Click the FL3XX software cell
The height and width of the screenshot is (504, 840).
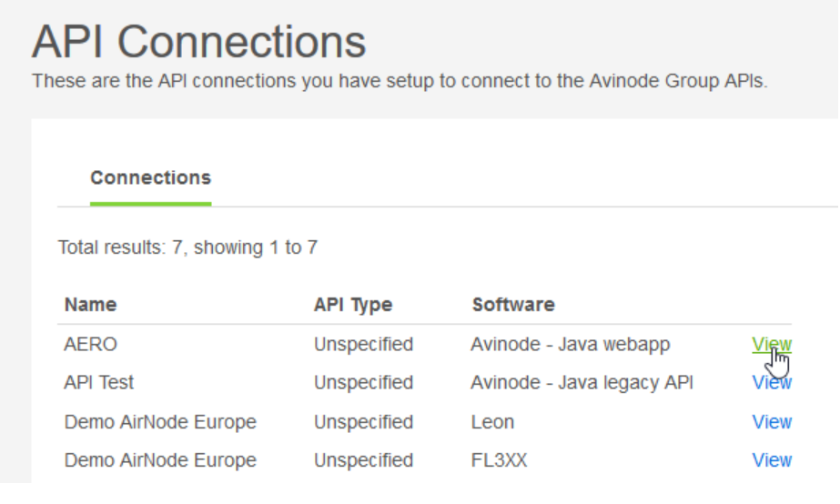(x=499, y=460)
